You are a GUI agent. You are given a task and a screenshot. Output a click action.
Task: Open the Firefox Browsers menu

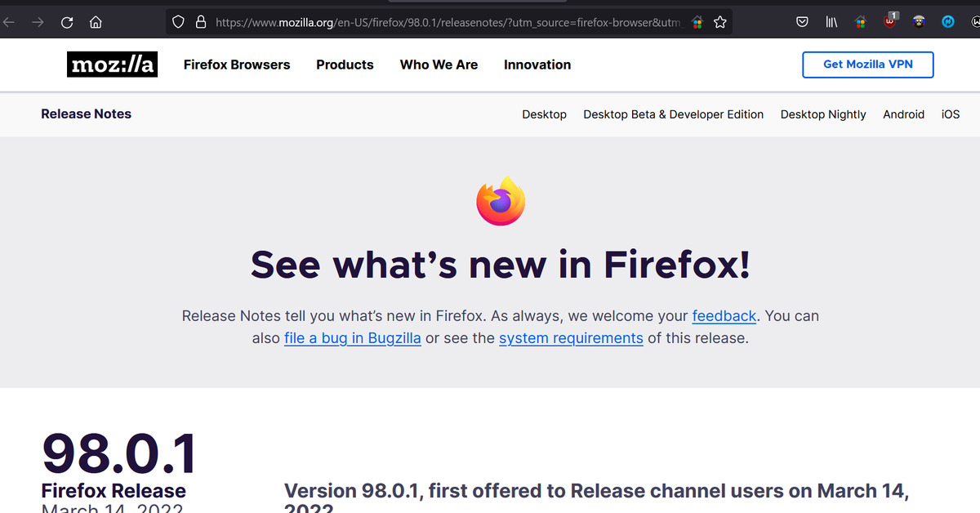[237, 65]
